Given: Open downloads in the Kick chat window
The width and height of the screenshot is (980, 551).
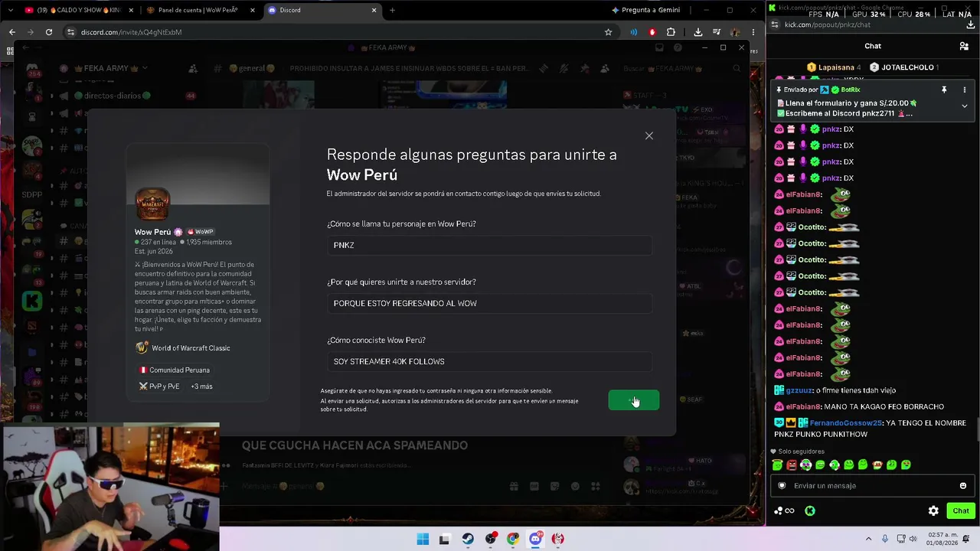Looking at the screenshot, I should tap(971, 24).
